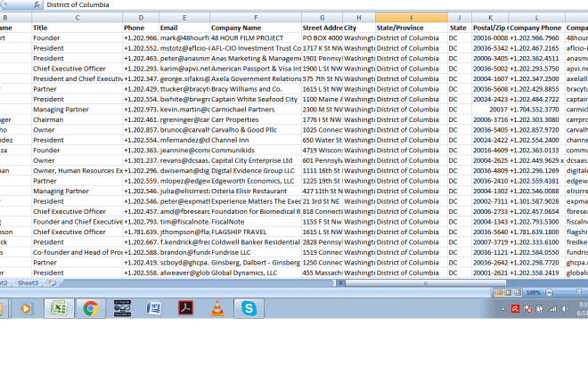Select company phone +1.301.587.9028 cell
The width and height of the screenshot is (588, 392).
pyautogui.click(x=536, y=201)
